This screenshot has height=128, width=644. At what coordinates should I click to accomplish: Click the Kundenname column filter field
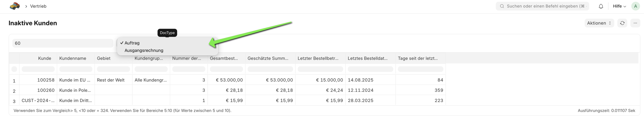tap(76, 69)
